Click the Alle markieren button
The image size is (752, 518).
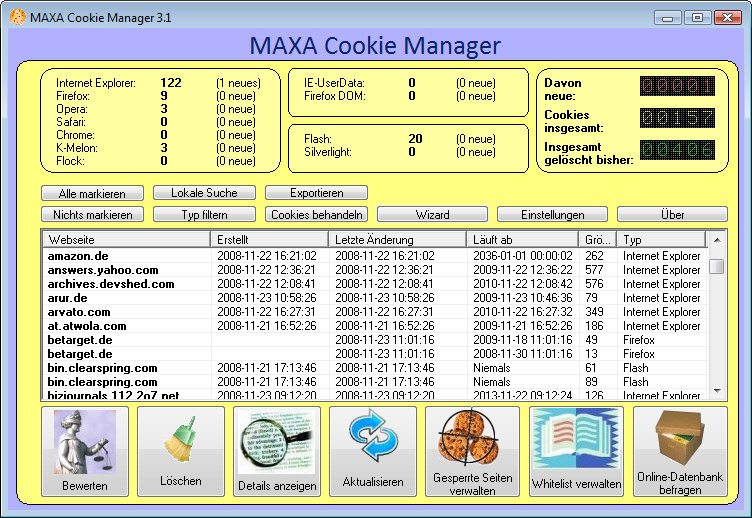coord(92,193)
